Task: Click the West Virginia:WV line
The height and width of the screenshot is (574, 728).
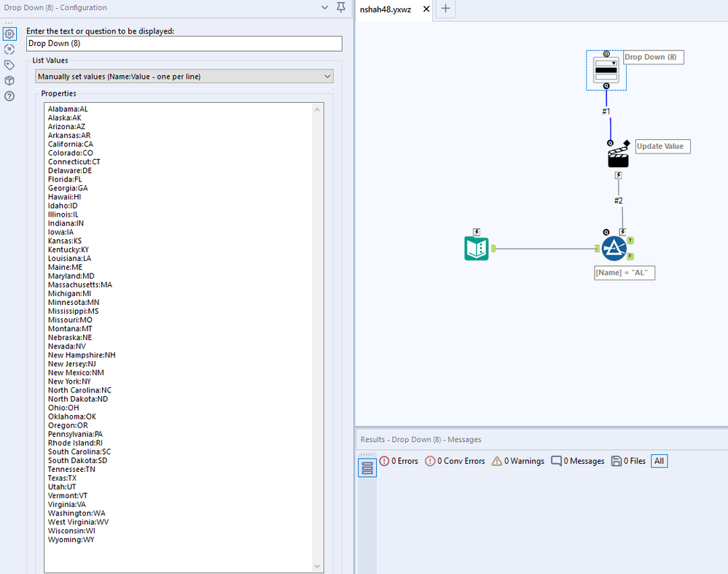Action: point(79,522)
